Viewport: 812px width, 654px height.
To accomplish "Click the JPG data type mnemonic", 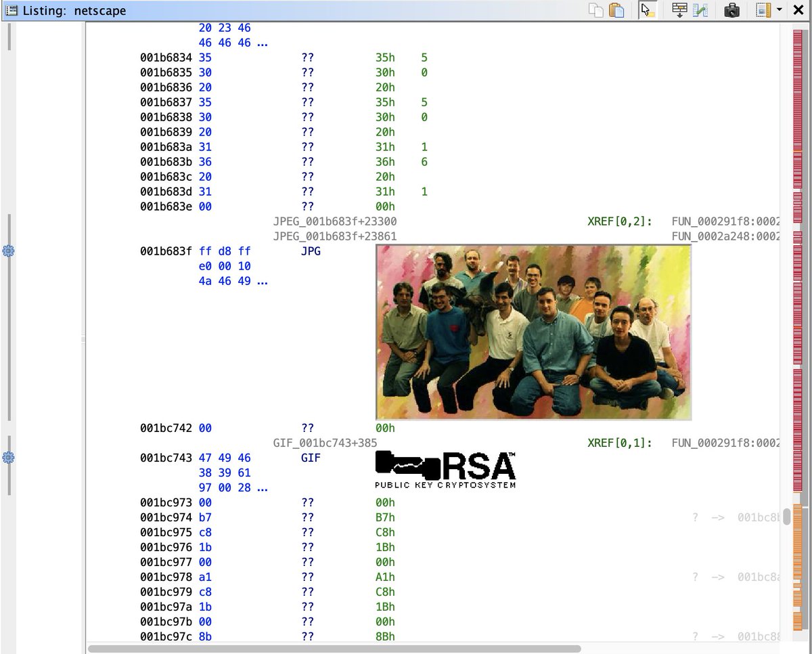I will point(311,251).
